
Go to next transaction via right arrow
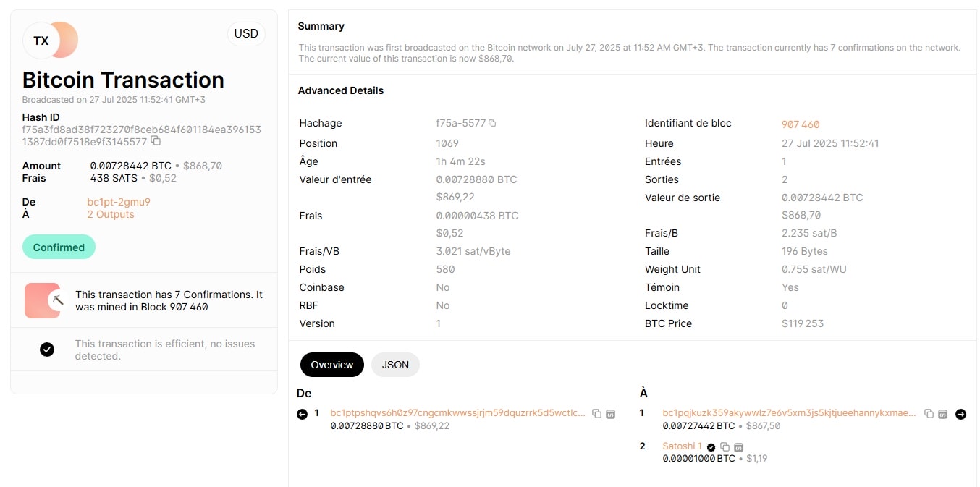pyautogui.click(x=960, y=414)
